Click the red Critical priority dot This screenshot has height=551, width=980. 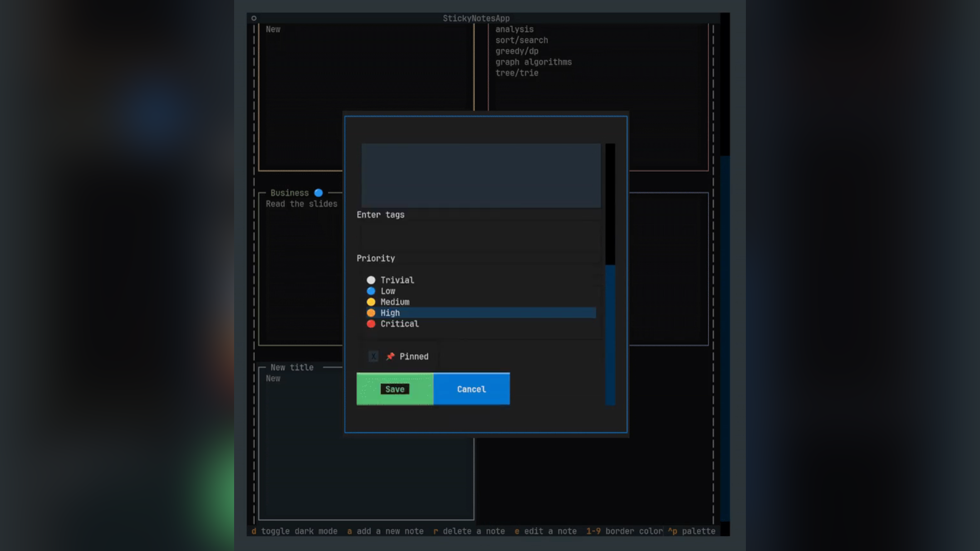coord(371,323)
